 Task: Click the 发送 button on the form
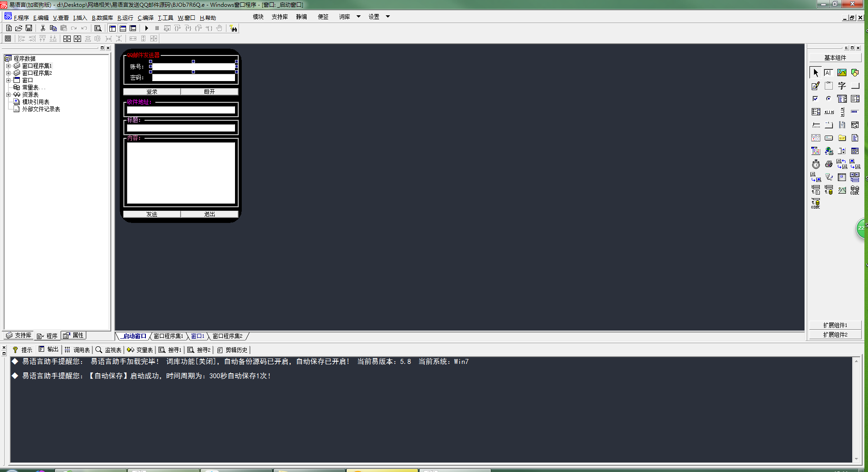152,214
